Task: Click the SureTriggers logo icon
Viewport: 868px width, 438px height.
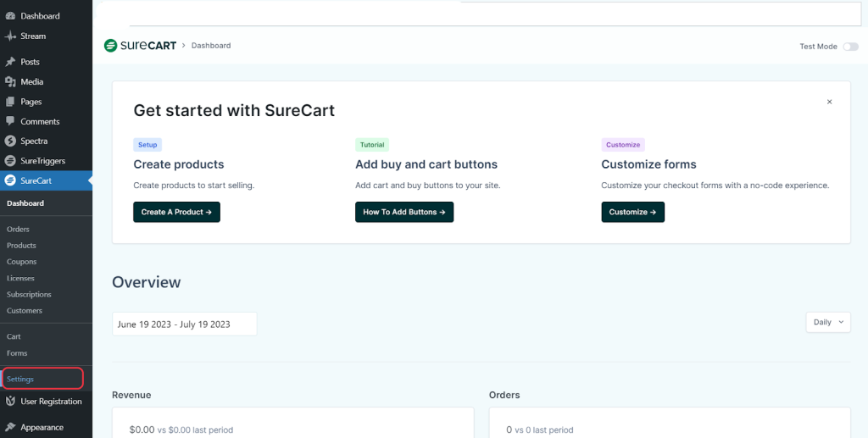Action: [x=10, y=161]
